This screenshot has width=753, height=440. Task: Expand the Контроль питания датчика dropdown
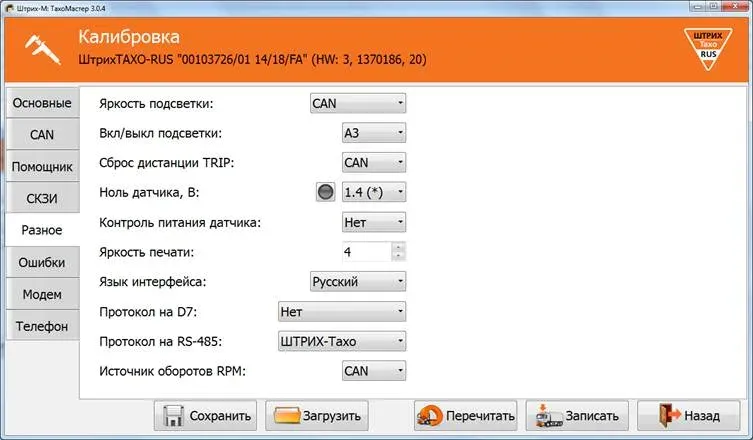[x=374, y=222]
